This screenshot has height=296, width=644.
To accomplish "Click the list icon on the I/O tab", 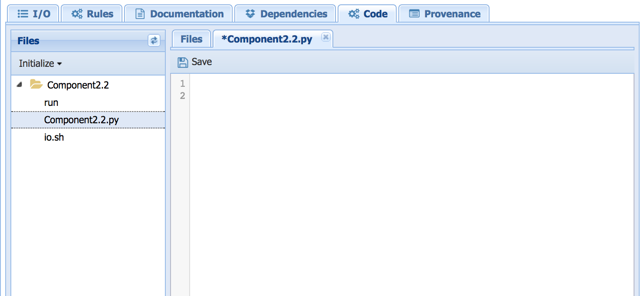I will [x=23, y=14].
